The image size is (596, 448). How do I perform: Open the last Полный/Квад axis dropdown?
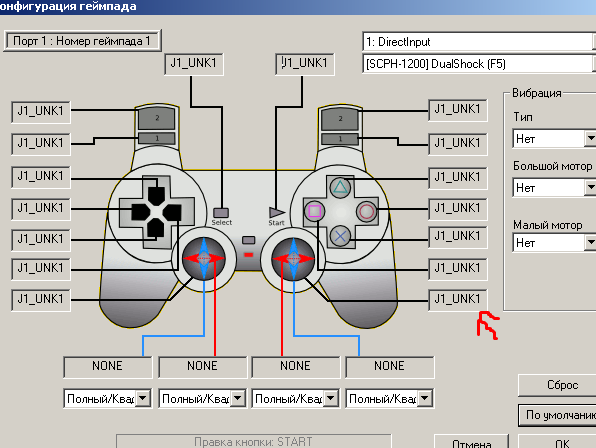pyautogui.click(x=425, y=398)
